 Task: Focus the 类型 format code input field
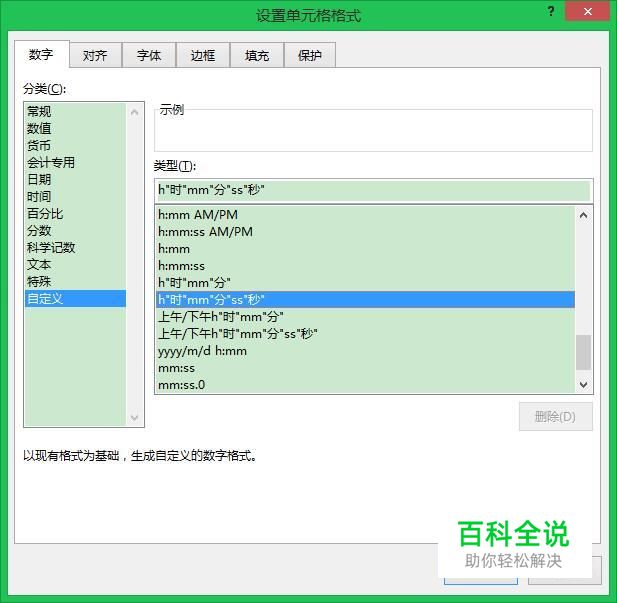point(373,190)
